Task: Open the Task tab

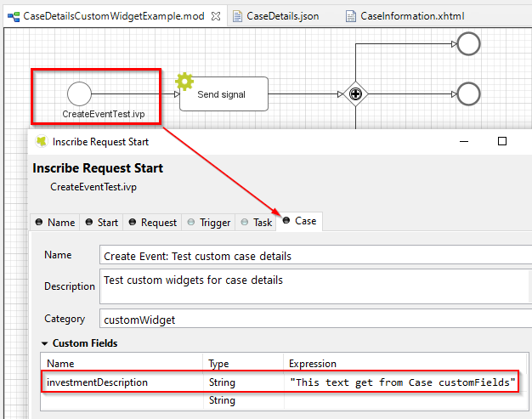Action: point(256,222)
